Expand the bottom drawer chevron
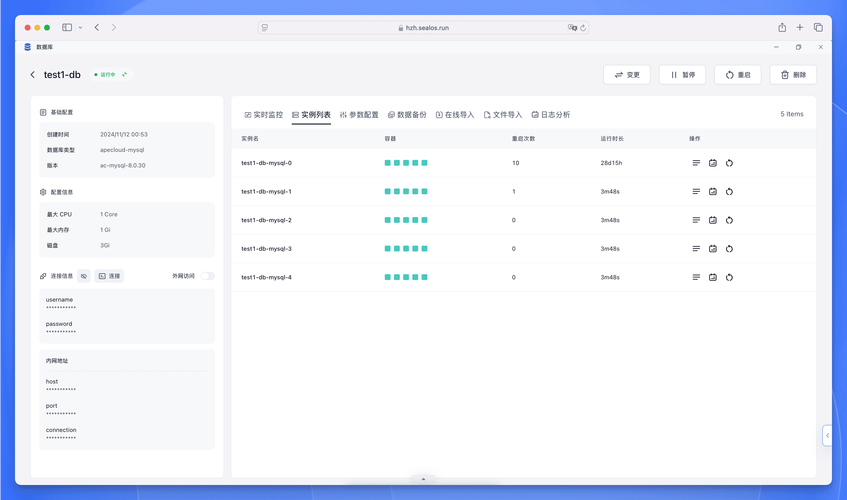 pyautogui.click(x=423, y=480)
